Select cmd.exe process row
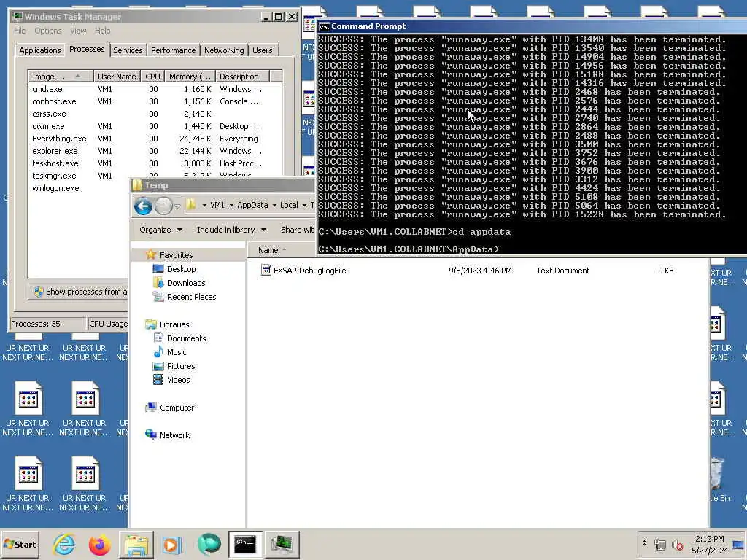This screenshot has height=560, width=747. (155, 89)
